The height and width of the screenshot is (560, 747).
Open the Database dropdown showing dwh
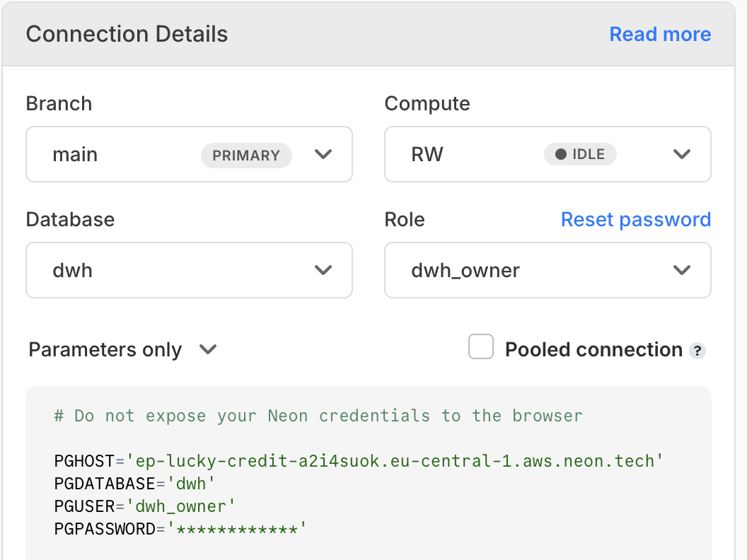click(x=189, y=270)
